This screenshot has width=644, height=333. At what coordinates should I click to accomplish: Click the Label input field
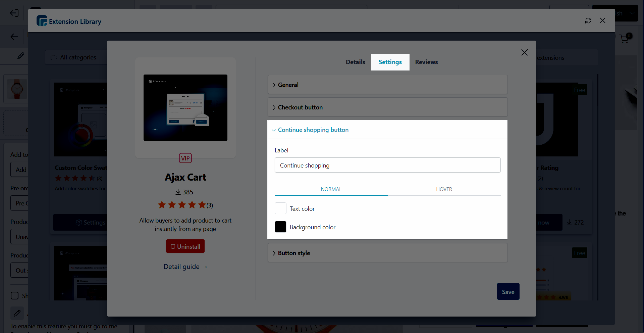pyautogui.click(x=387, y=165)
